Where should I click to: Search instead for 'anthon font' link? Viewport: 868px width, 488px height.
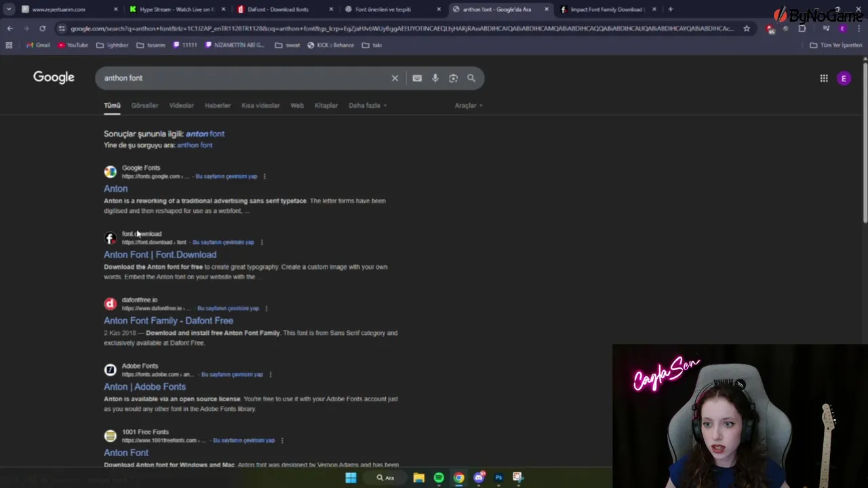(195, 145)
